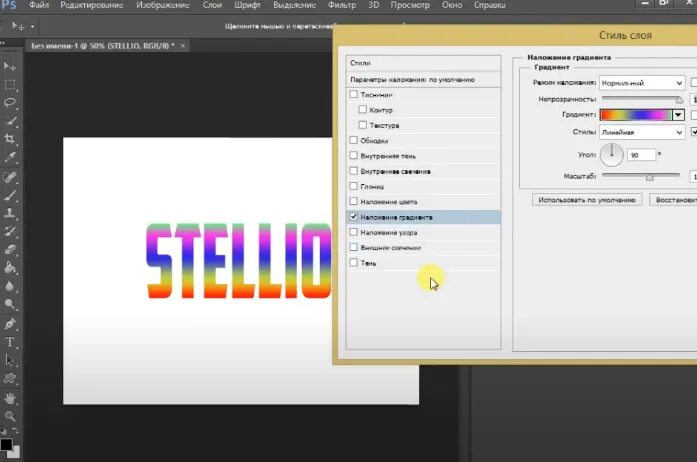Click Использовать по умолчанию button

point(587,200)
